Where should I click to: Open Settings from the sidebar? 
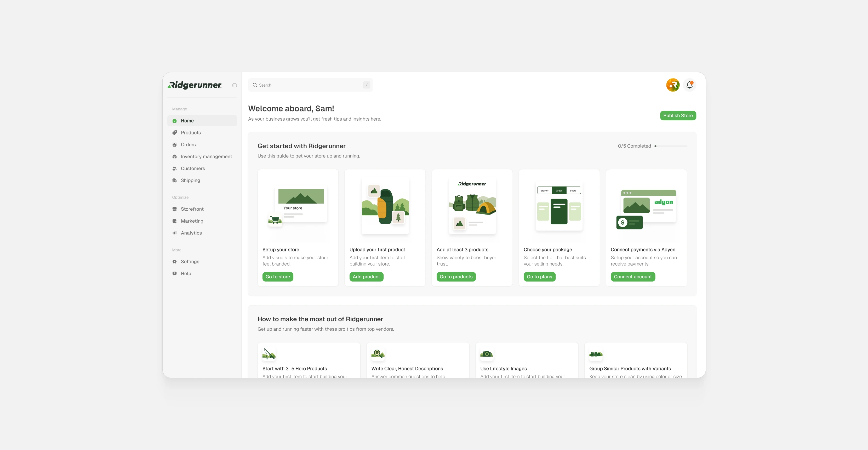coord(190,262)
